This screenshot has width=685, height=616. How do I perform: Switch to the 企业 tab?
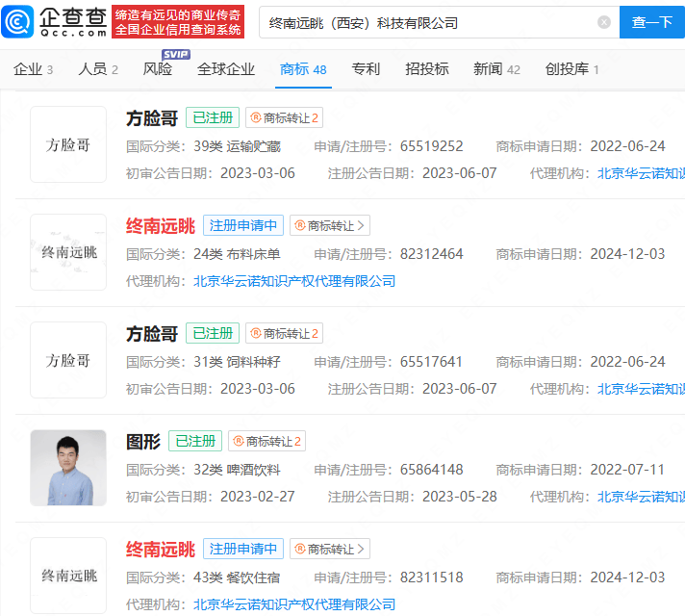coord(33,69)
